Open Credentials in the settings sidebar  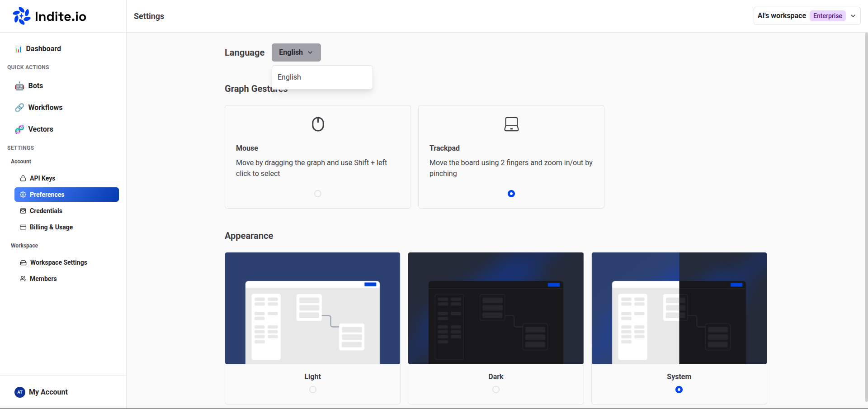tap(46, 211)
